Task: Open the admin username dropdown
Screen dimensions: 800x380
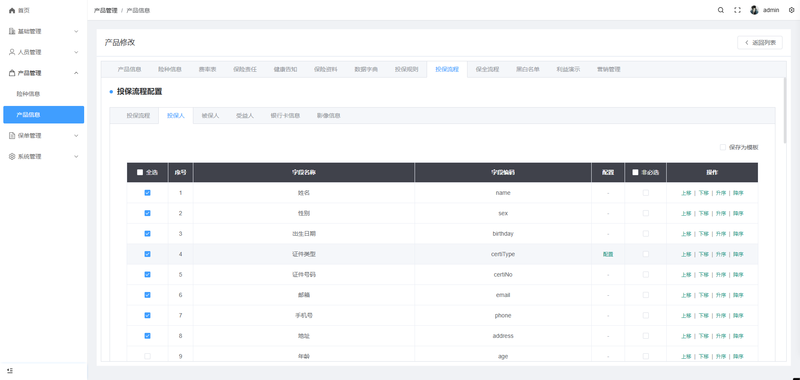Action: click(x=771, y=10)
